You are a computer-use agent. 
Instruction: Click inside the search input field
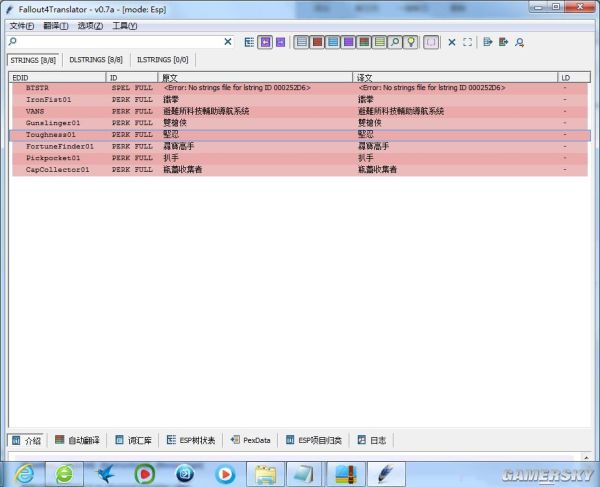(119, 41)
